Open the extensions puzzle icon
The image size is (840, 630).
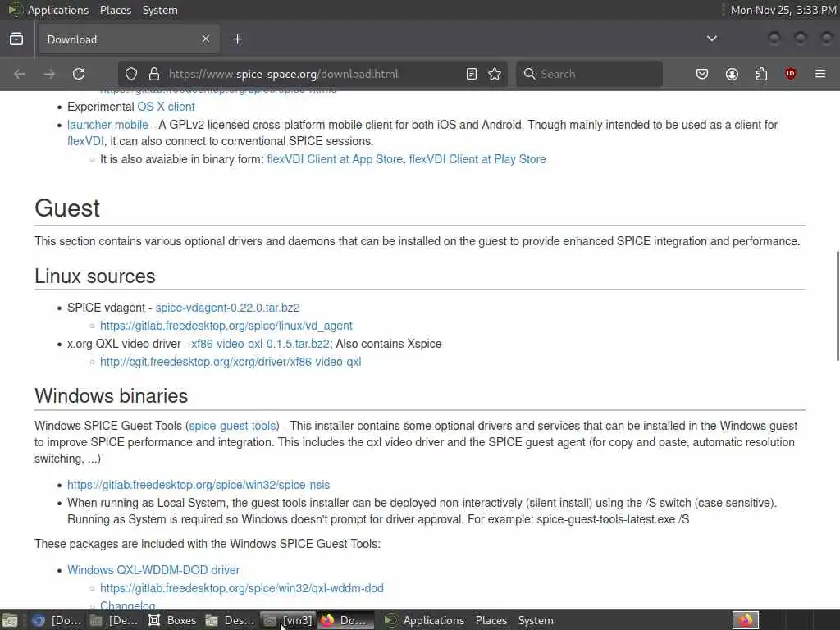(x=761, y=74)
